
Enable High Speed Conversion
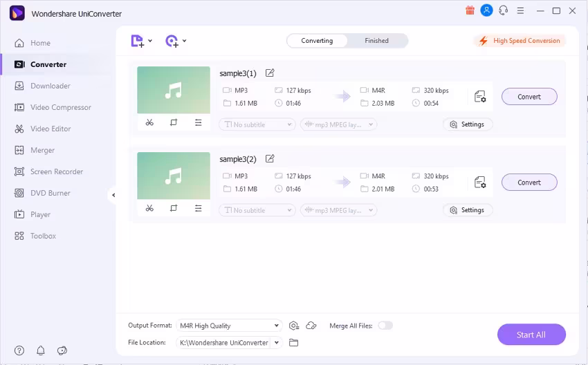tap(520, 41)
